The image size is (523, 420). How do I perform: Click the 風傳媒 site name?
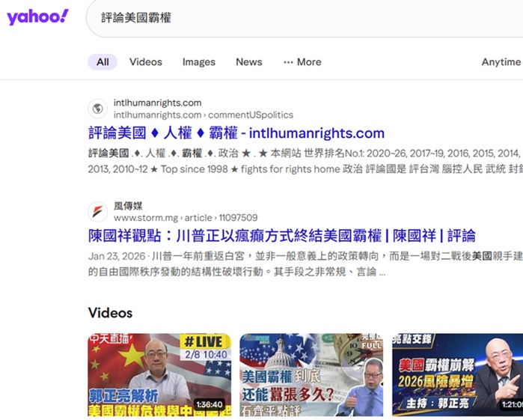click(128, 206)
